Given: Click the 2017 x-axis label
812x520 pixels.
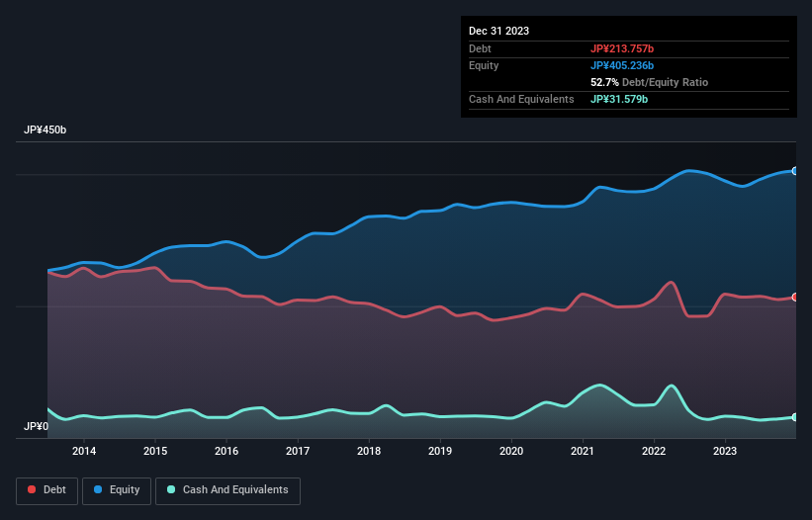Looking at the screenshot, I should [298, 451].
